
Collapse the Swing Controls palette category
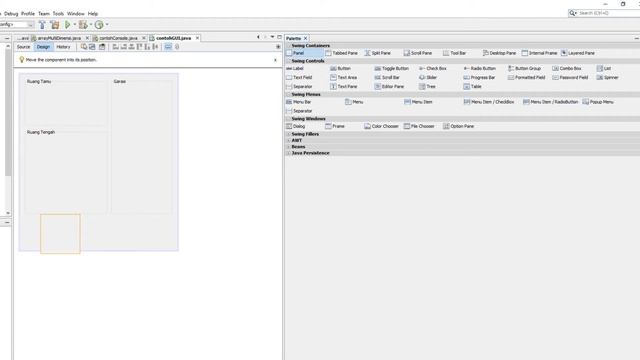point(288,61)
